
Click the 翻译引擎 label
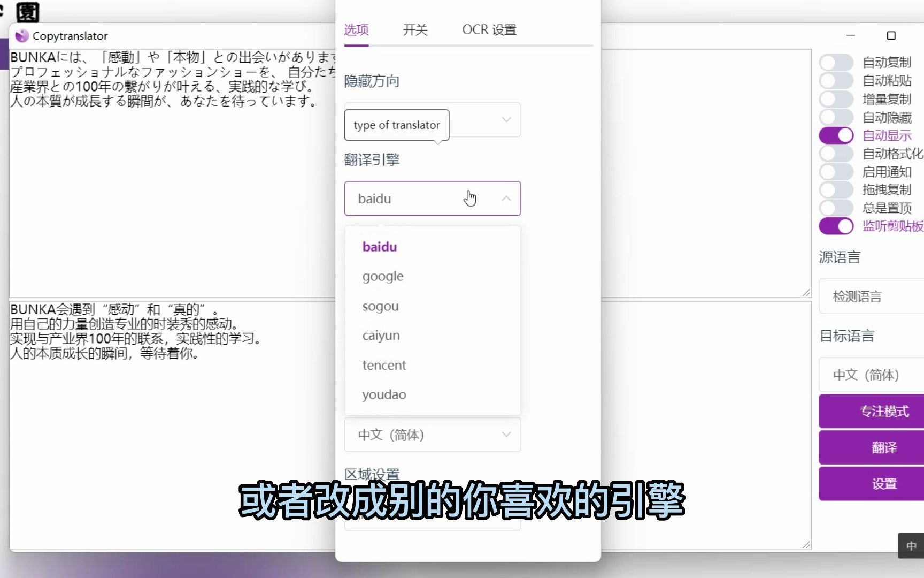pos(372,159)
